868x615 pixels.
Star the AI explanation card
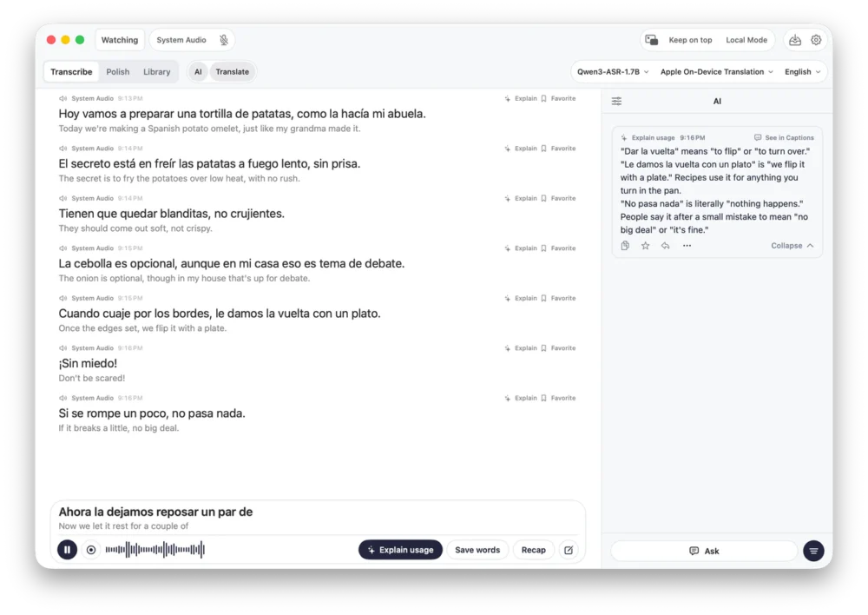pyautogui.click(x=645, y=246)
